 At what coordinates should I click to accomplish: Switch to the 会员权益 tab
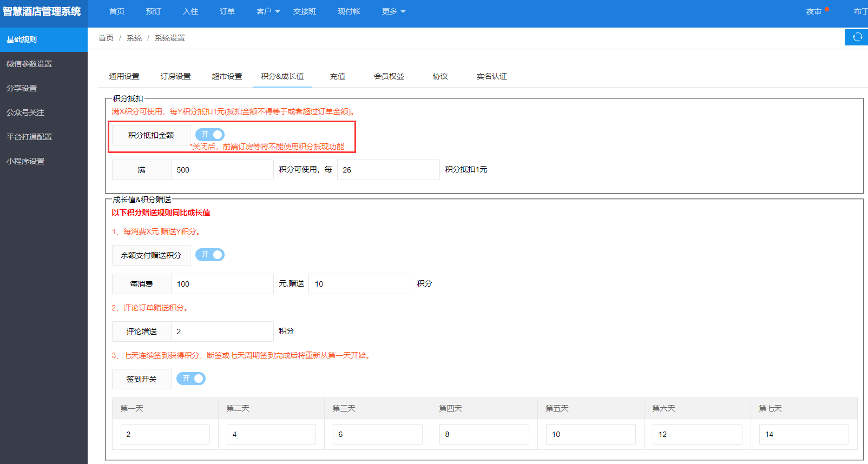pos(389,76)
